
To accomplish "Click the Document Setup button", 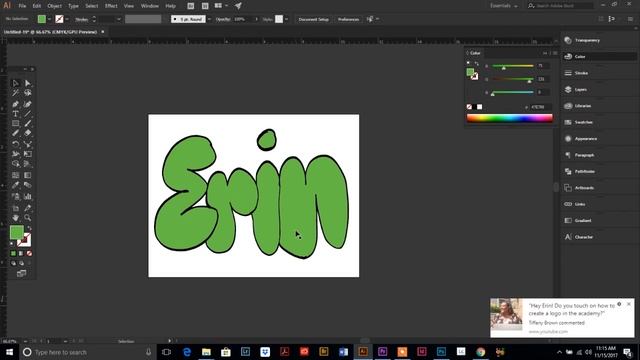I will [313, 19].
